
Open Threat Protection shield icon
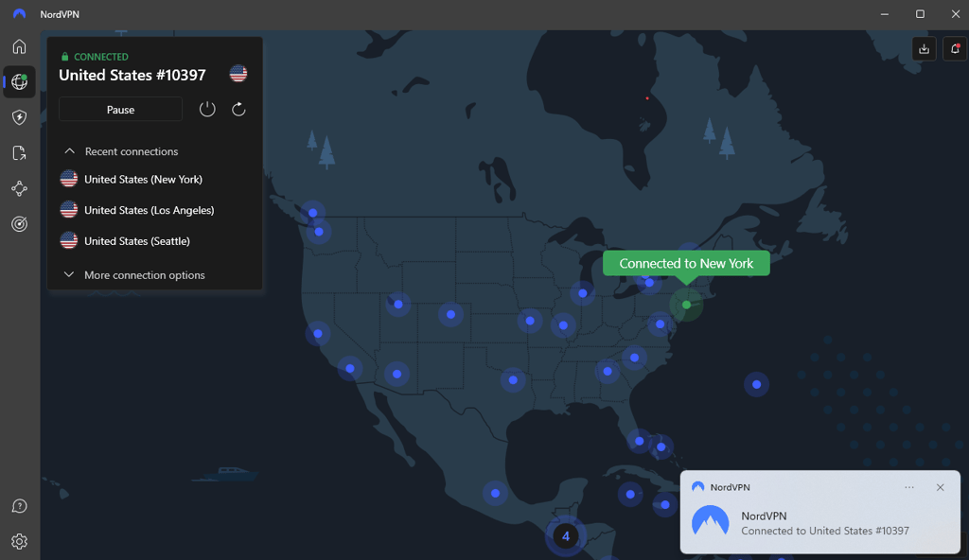[19, 117]
